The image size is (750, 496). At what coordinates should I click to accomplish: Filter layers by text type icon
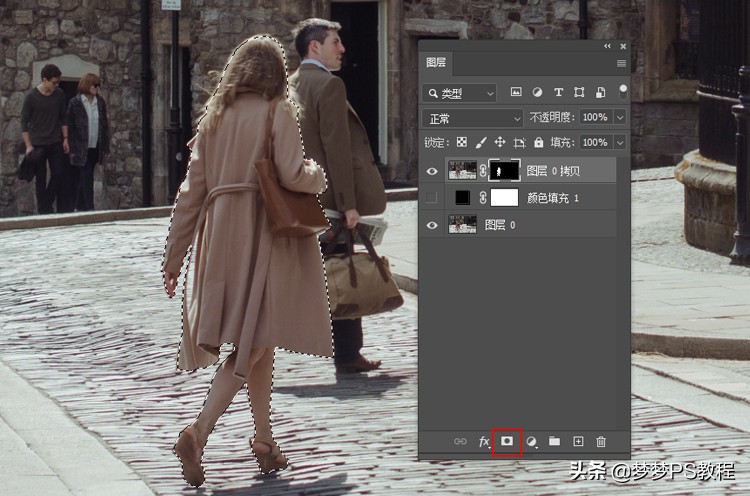click(558, 92)
